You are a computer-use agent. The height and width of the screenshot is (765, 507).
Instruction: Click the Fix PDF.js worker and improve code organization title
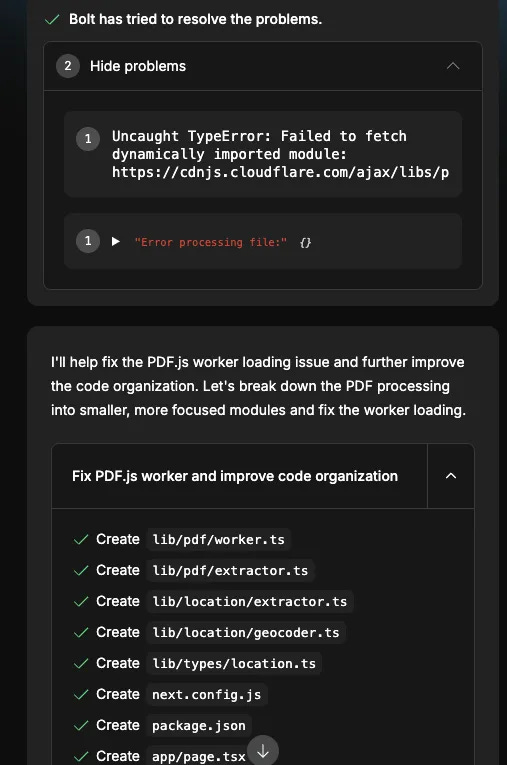(235, 476)
